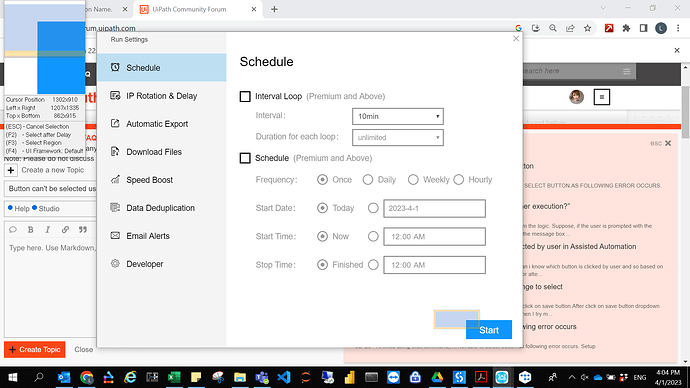Click Close link beside Create Topic
This screenshot has height=388, width=690.
coord(84,349)
